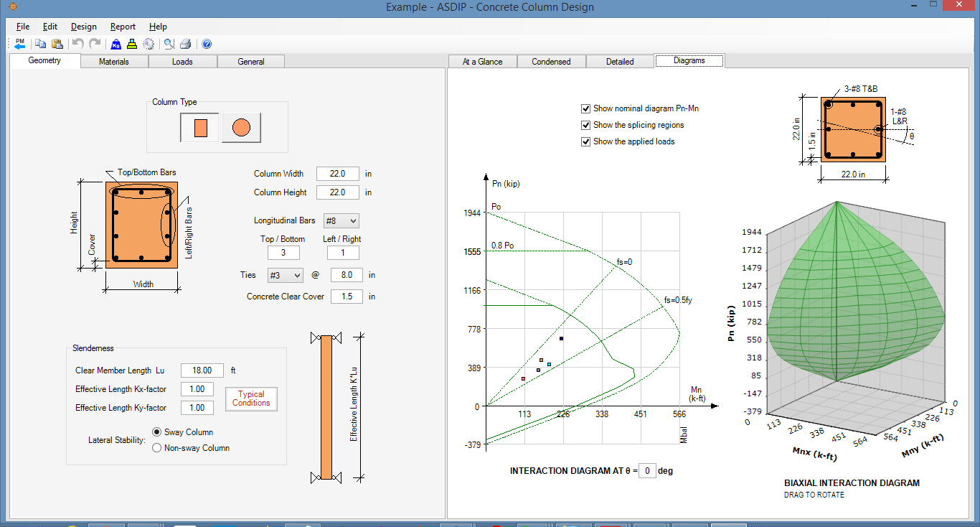Click the Concrete Clear Cover field
The image size is (980, 527).
click(347, 297)
